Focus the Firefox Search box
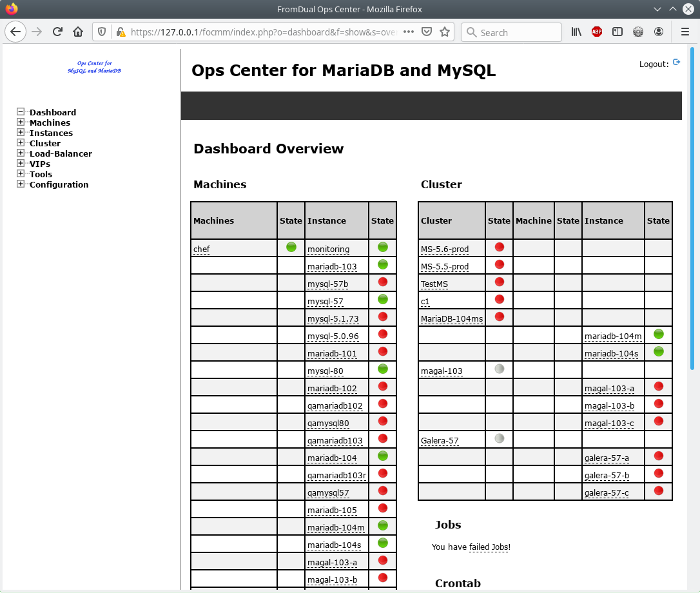This screenshot has height=593, width=700. 511,32
